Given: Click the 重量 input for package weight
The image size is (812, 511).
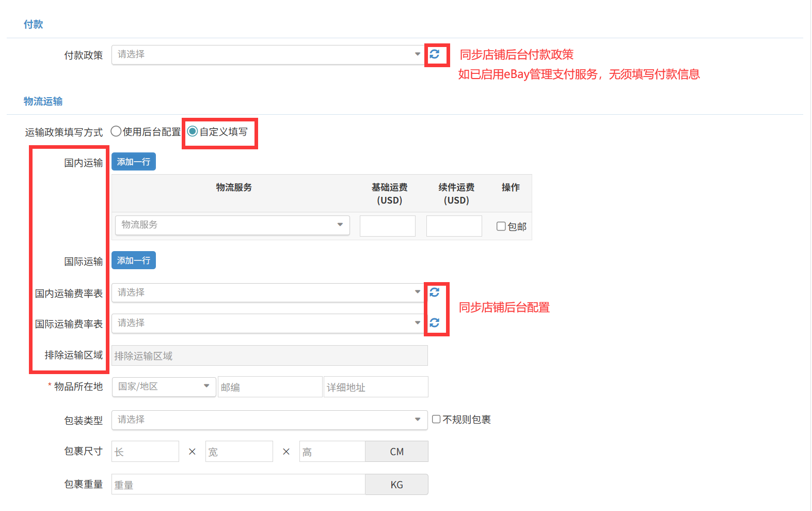Looking at the screenshot, I should pos(238,485).
